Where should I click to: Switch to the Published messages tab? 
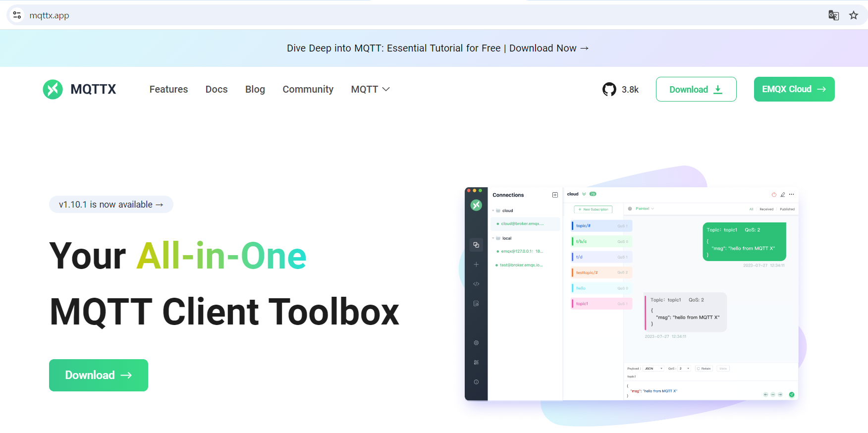point(787,209)
